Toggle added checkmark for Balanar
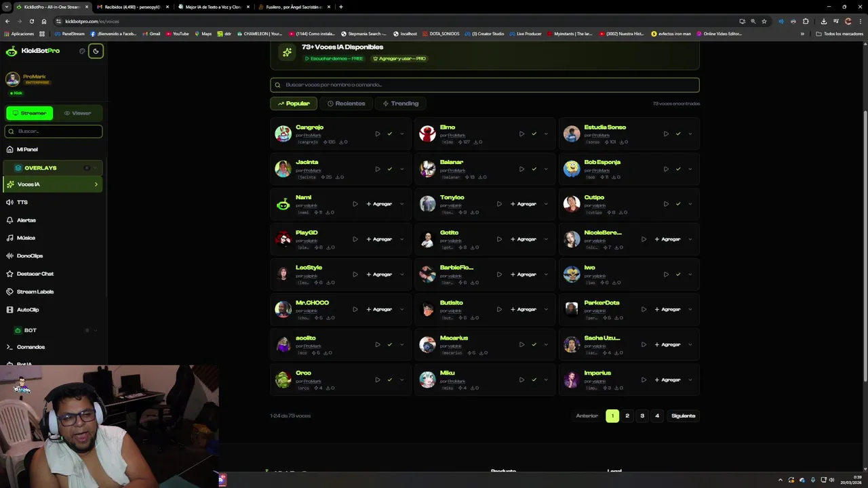This screenshot has height=488, width=868. click(534, 169)
